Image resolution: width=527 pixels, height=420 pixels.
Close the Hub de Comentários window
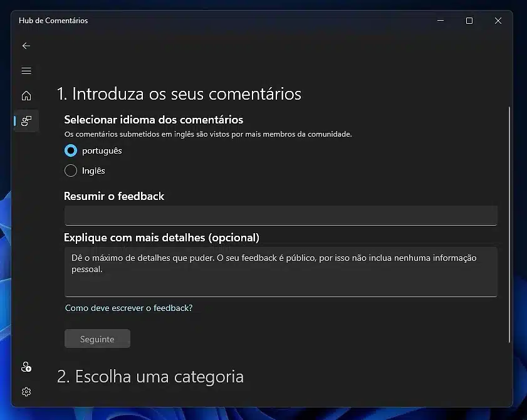point(498,21)
